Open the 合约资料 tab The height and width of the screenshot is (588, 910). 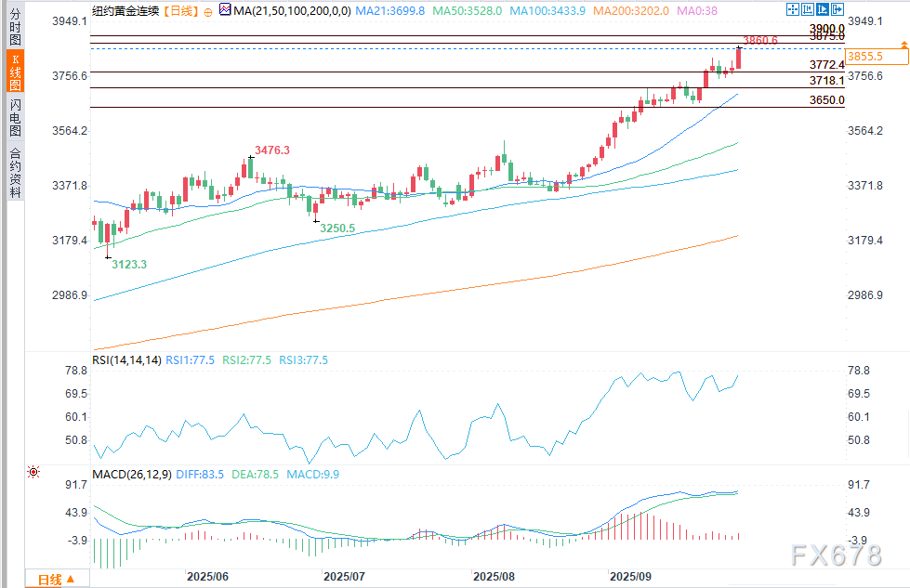[x=14, y=173]
